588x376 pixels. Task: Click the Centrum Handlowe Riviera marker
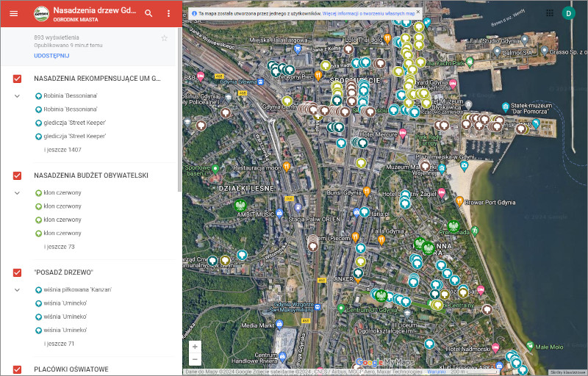[x=282, y=356]
